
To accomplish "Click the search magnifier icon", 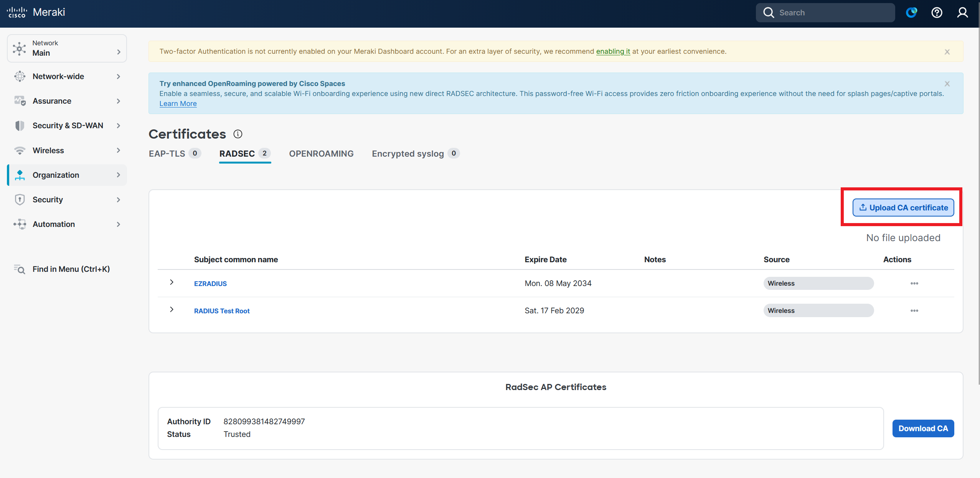I will click(769, 13).
